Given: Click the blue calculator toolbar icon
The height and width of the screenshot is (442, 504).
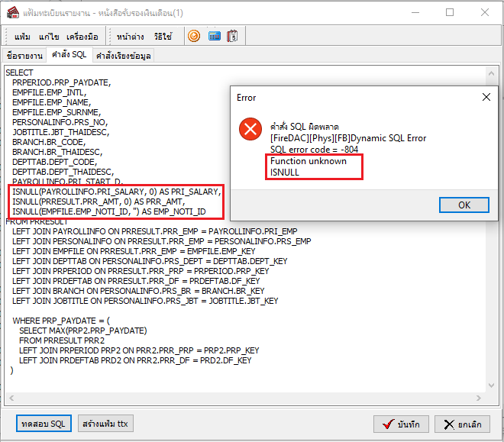Looking at the screenshot, I should click(x=214, y=36).
